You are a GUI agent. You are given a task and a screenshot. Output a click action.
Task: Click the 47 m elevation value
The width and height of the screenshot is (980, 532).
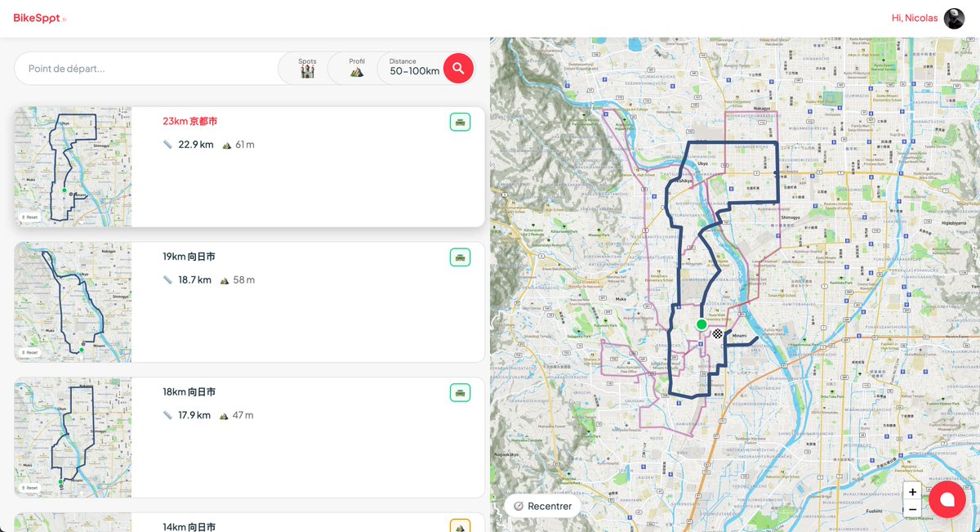243,415
